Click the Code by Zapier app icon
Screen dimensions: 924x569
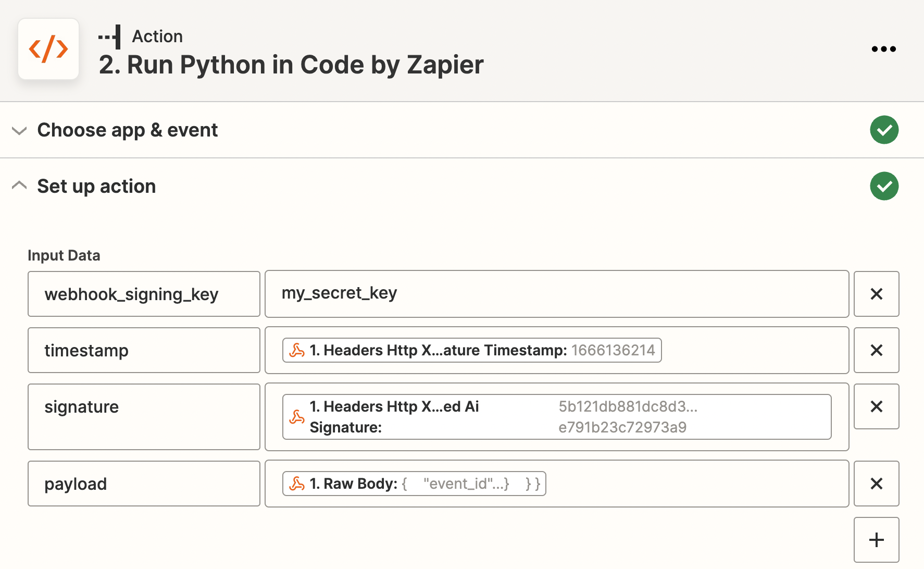[48, 49]
